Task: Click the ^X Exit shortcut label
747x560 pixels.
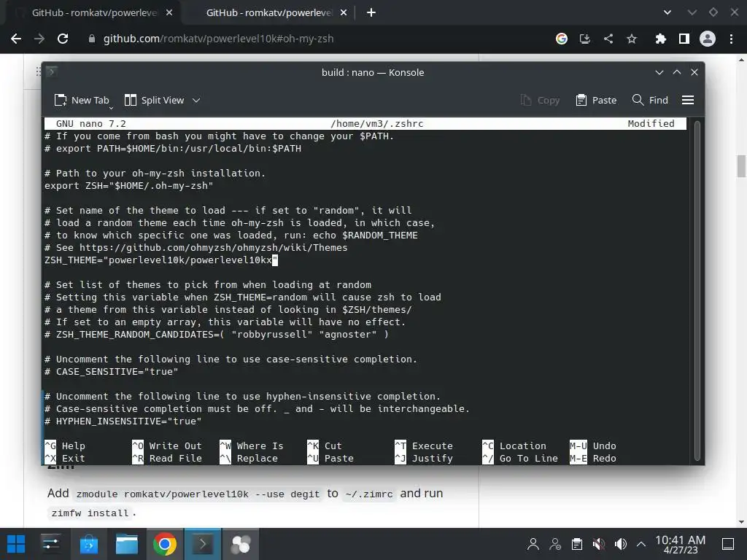Action: (x=65, y=458)
